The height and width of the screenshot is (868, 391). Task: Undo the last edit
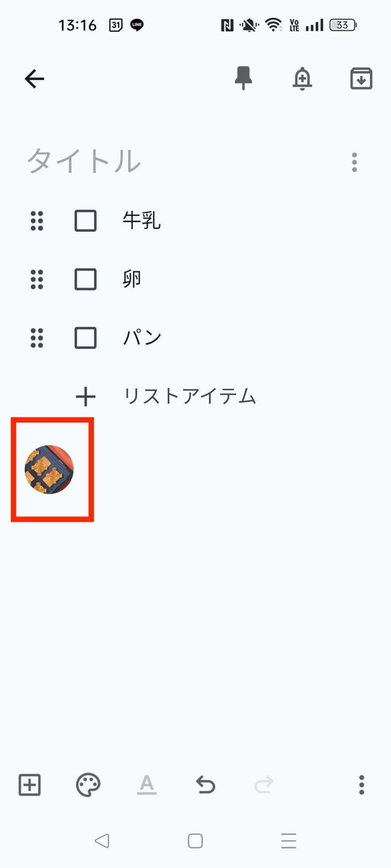[x=206, y=785]
